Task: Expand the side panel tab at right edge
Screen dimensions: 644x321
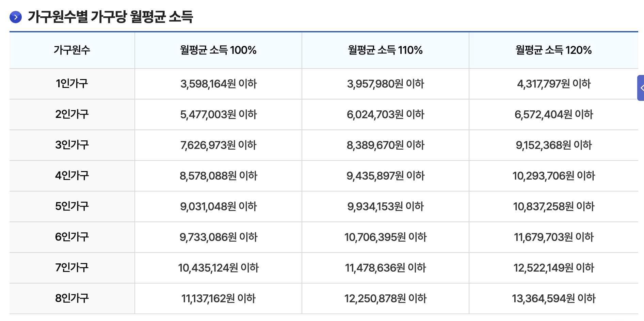Action: point(641,88)
